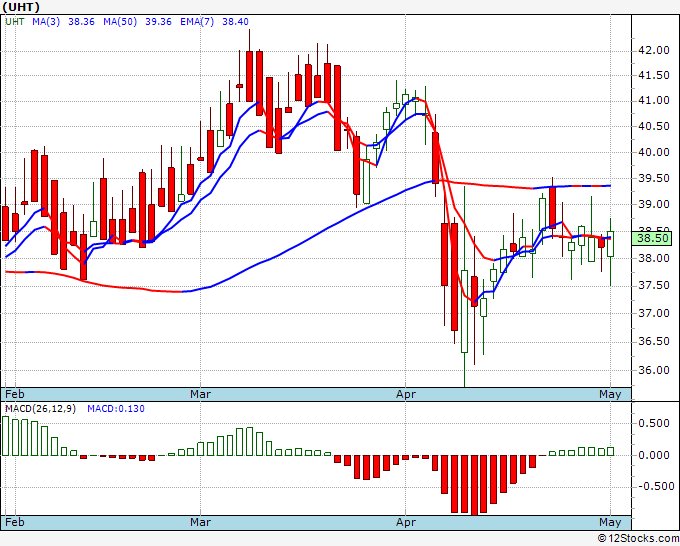Click the UHT ticker legend label
The height and width of the screenshot is (546, 680).
15,22
